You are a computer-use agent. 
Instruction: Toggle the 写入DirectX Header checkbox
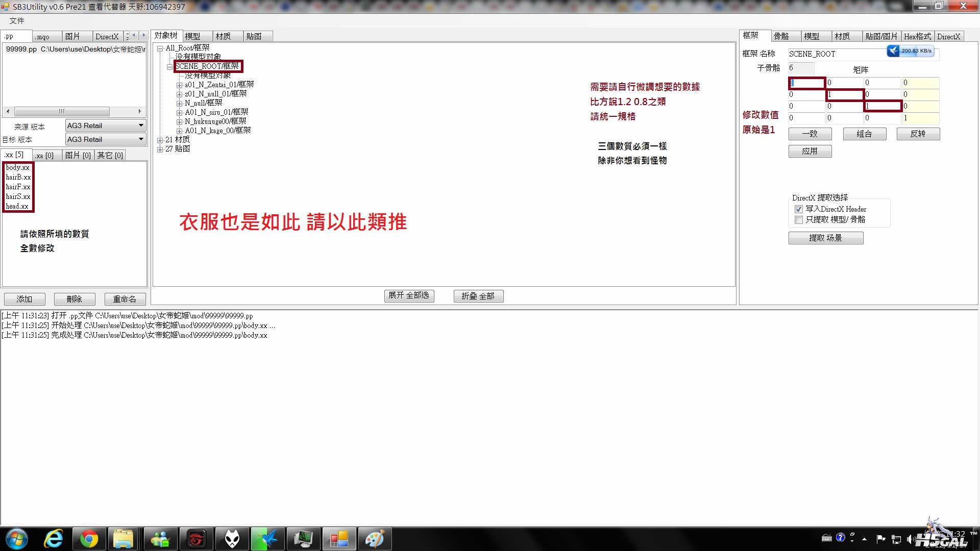tap(799, 209)
